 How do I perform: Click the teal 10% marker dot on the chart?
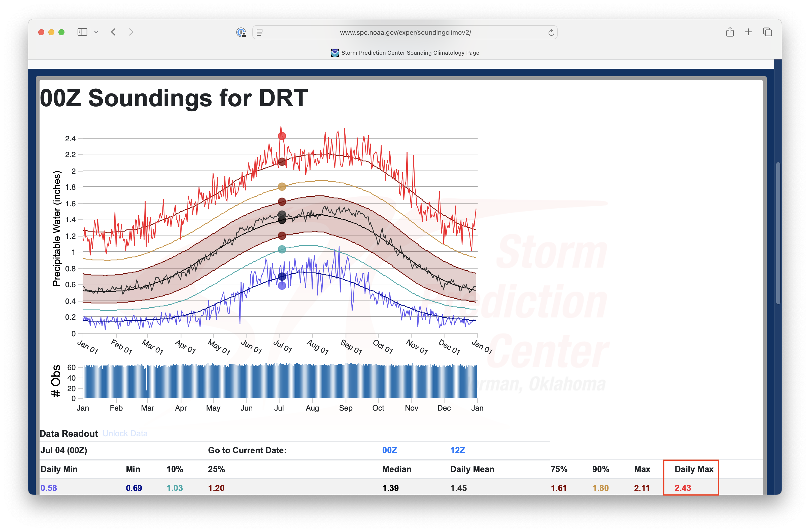[282, 249]
